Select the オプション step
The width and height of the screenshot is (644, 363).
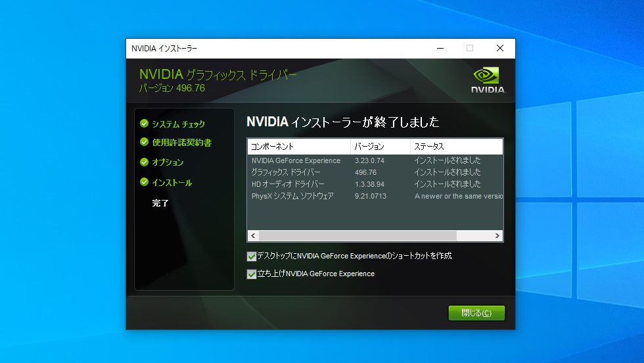168,162
